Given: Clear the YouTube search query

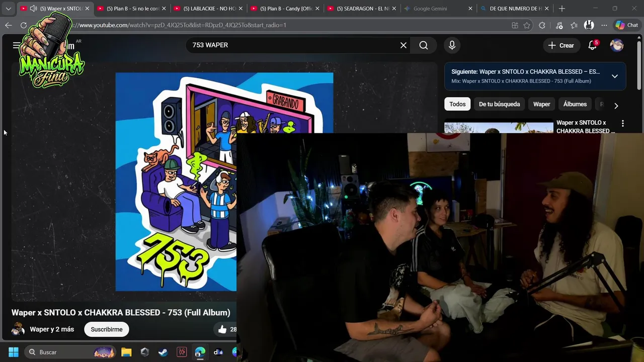Looking at the screenshot, I should tap(404, 45).
